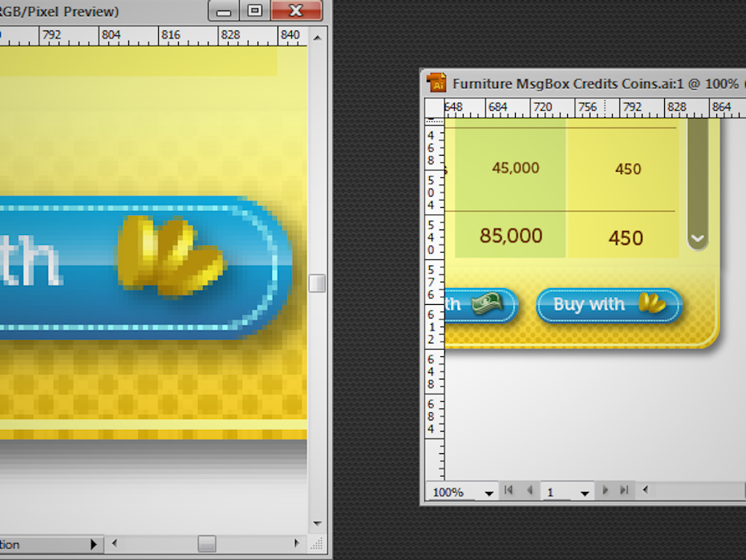Click the horizontal scrollbar thumb in Pixel Preview window
The width and height of the screenshot is (746, 560).
(206, 544)
